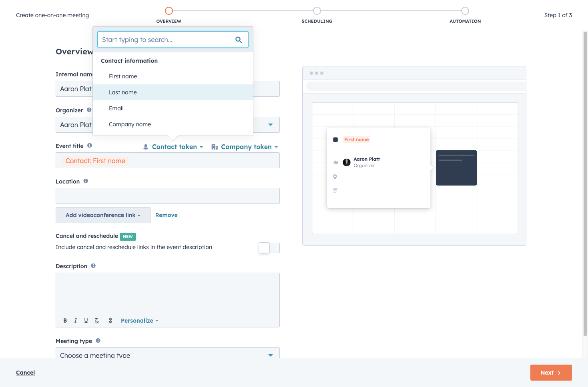Open the Company token dropdown
Viewport: 588px width, 387px height.
(x=245, y=147)
